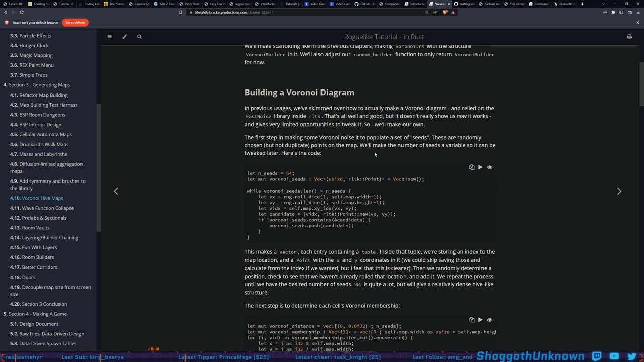Viewport: 644px width, 362px height.
Task: Toggle the browser sidebar panel icon
Action: pos(621,12)
